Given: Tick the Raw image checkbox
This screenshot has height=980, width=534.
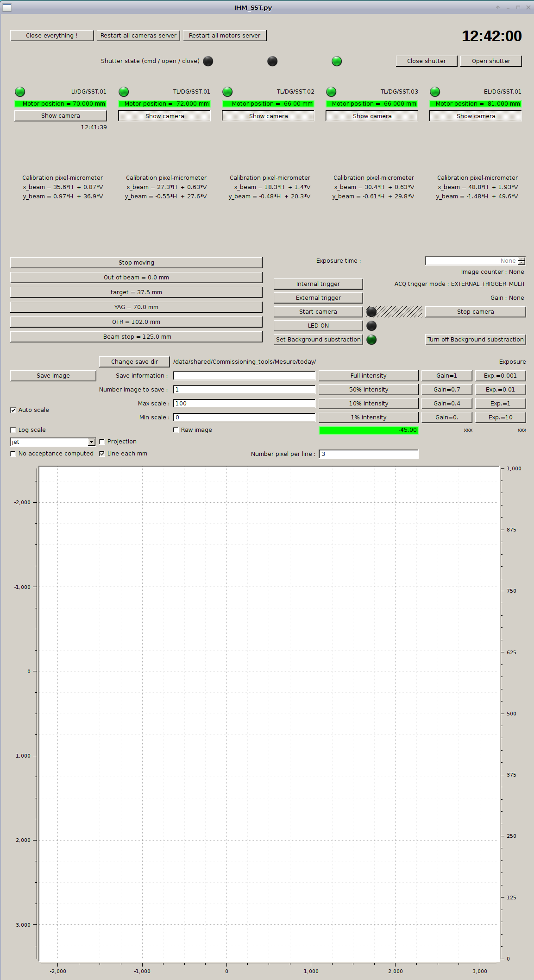Looking at the screenshot, I should [x=176, y=430].
